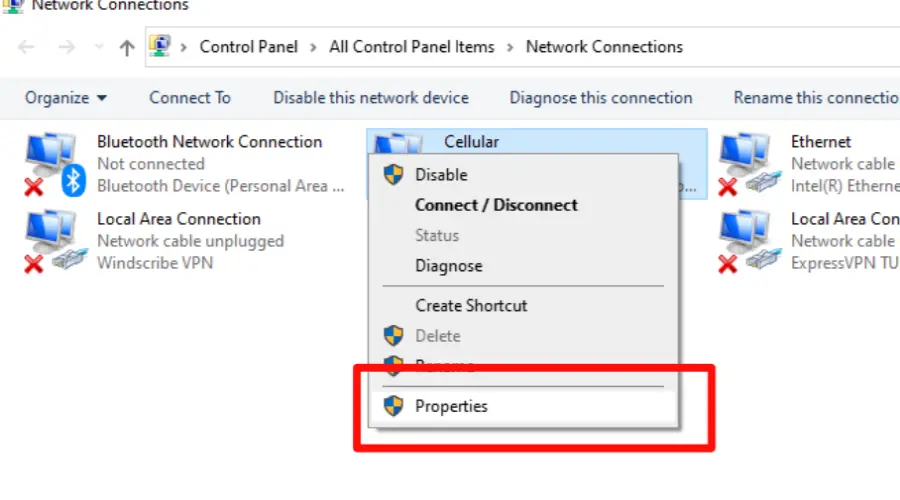Image resolution: width=900 pixels, height=500 pixels.
Task: Click Disable this network device
Action: tap(371, 98)
